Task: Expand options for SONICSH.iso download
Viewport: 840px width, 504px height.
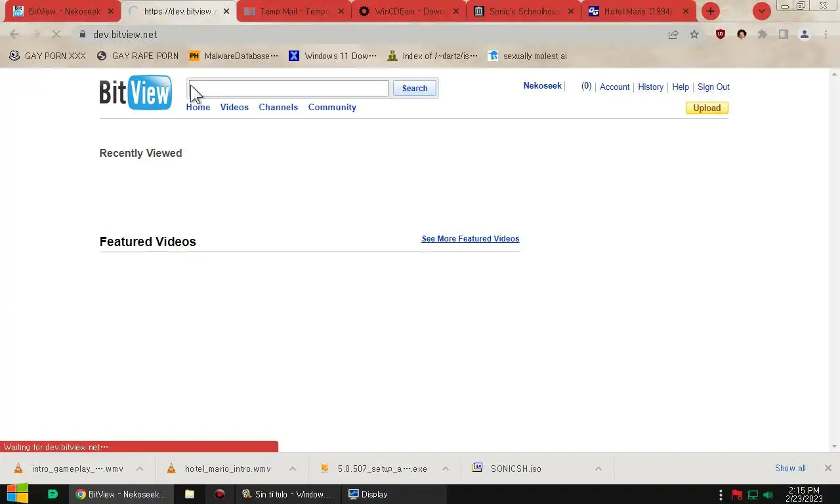Action: tap(598, 469)
